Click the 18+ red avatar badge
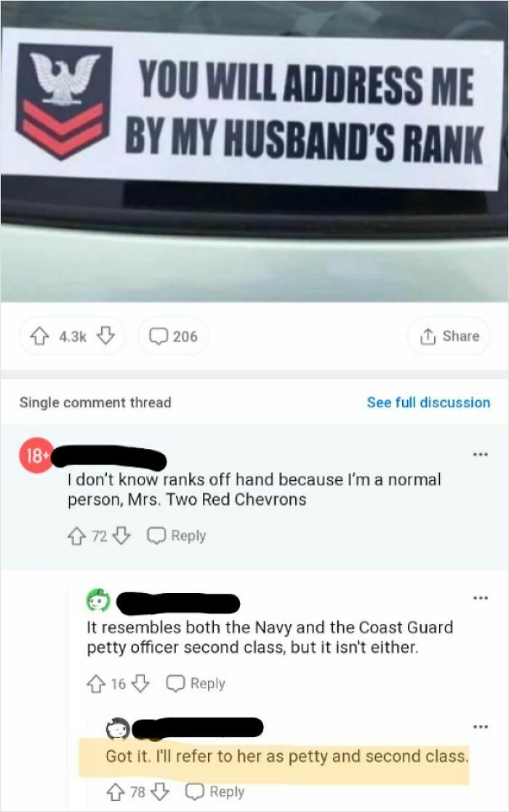The image size is (509, 812). point(36,456)
